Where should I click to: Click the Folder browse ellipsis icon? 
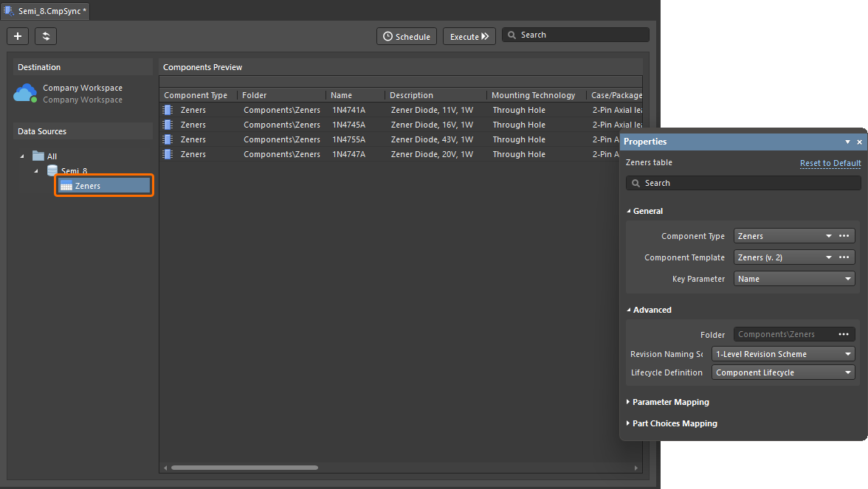coord(844,334)
